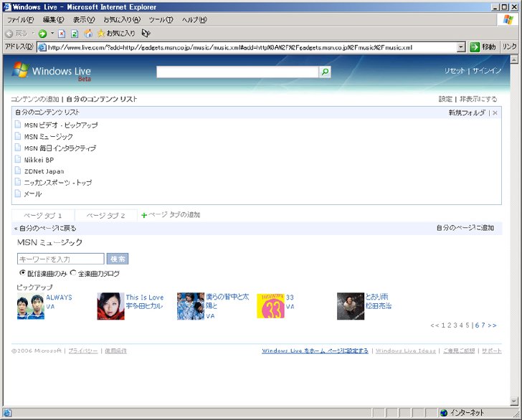Select the 配信楽曲のみ radio button
This screenshot has height=420, width=522.
[22, 272]
